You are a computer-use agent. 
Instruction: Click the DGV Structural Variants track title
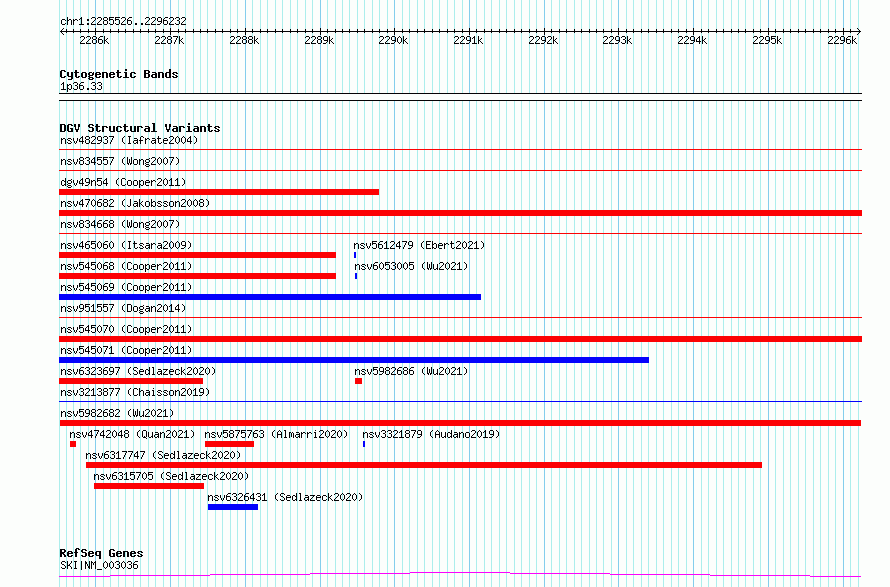(x=140, y=128)
